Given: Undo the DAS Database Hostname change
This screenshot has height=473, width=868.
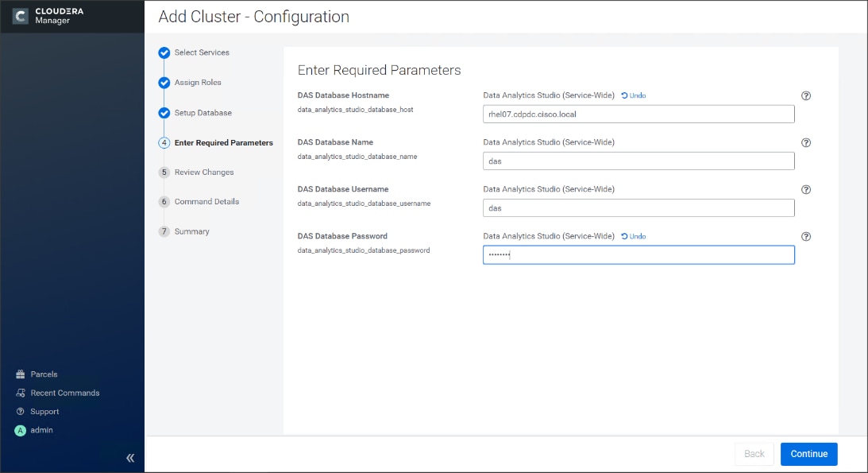Looking at the screenshot, I should pos(633,95).
